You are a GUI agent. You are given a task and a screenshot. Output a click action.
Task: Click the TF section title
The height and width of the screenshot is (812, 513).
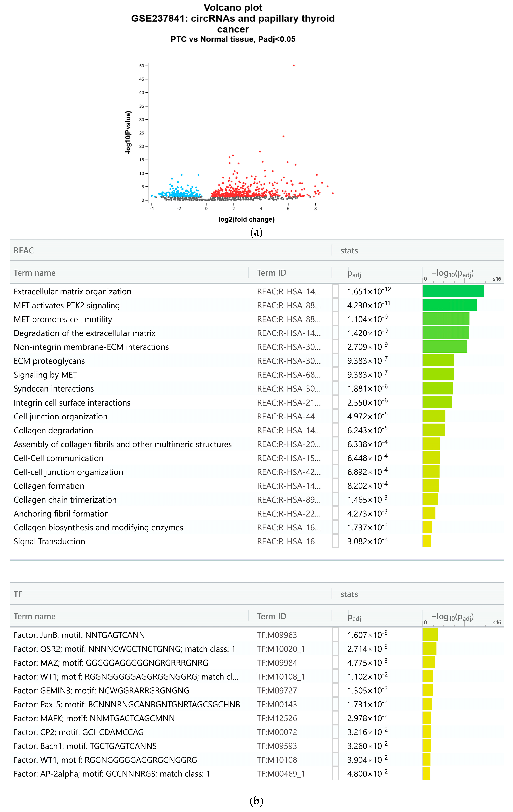click(x=18, y=594)
